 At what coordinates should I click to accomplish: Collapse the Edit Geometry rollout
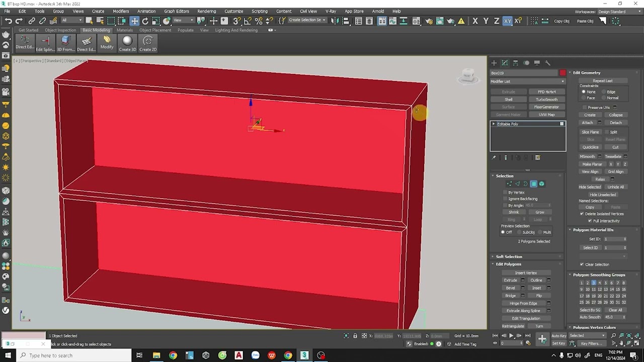tap(587, 72)
